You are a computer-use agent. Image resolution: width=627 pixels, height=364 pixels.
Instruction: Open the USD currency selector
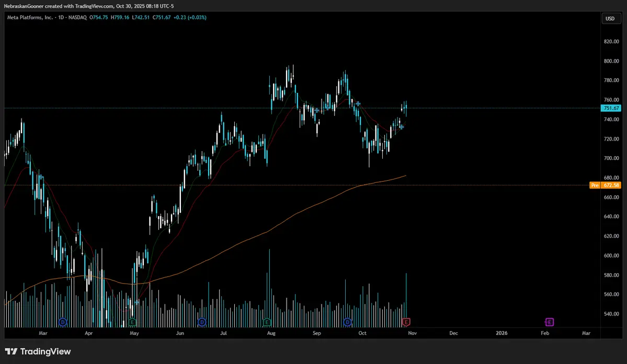coord(610,18)
